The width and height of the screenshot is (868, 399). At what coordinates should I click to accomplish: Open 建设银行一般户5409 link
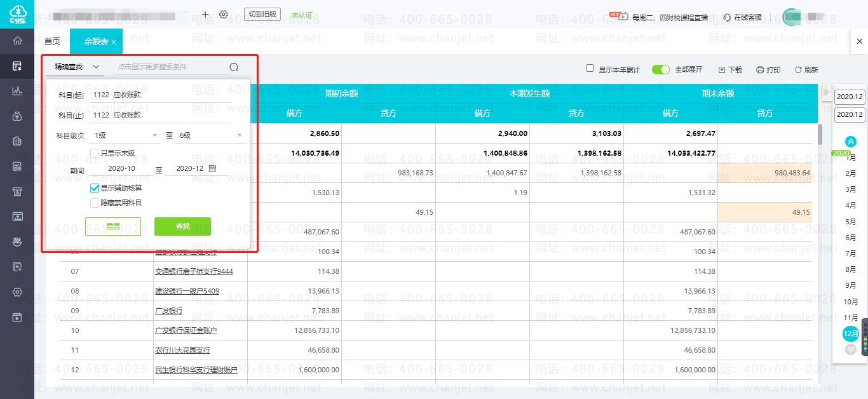[x=187, y=291]
